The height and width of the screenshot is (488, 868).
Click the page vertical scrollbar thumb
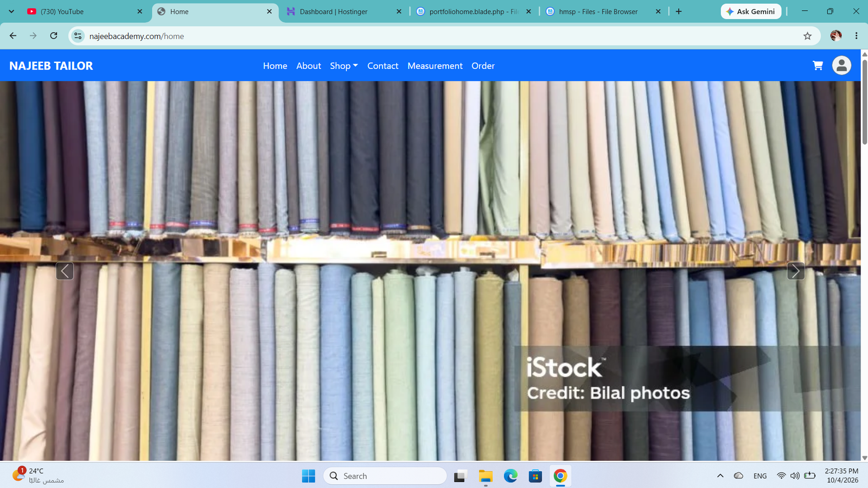865,101
